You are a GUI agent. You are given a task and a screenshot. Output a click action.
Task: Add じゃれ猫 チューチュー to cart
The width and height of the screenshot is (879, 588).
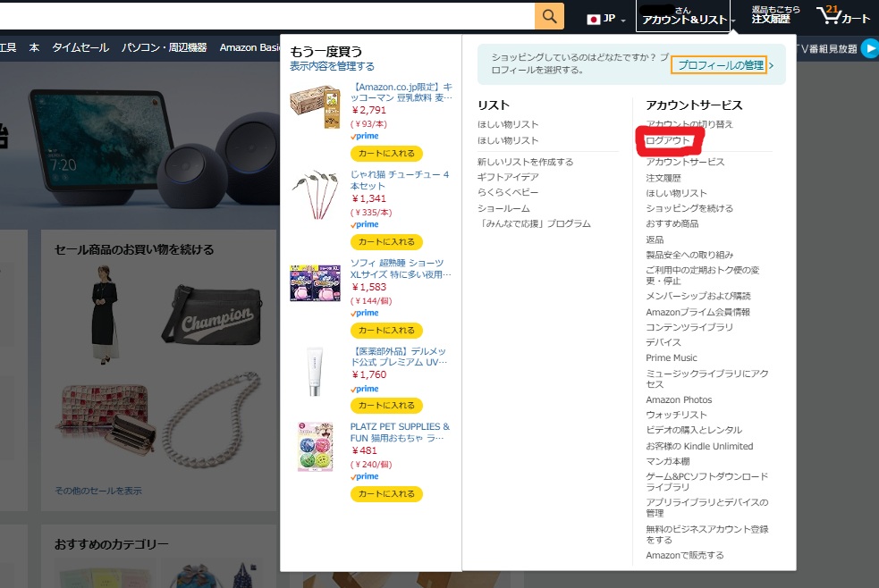click(386, 242)
